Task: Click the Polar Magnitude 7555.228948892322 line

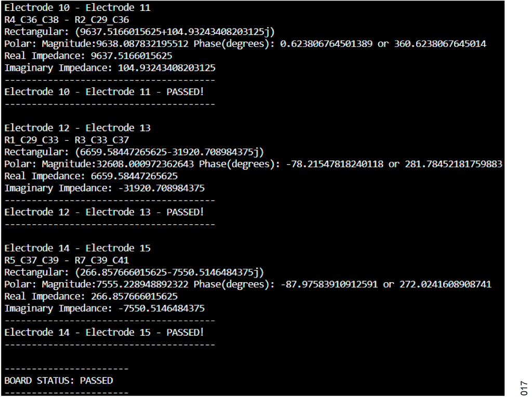Action: (x=248, y=284)
